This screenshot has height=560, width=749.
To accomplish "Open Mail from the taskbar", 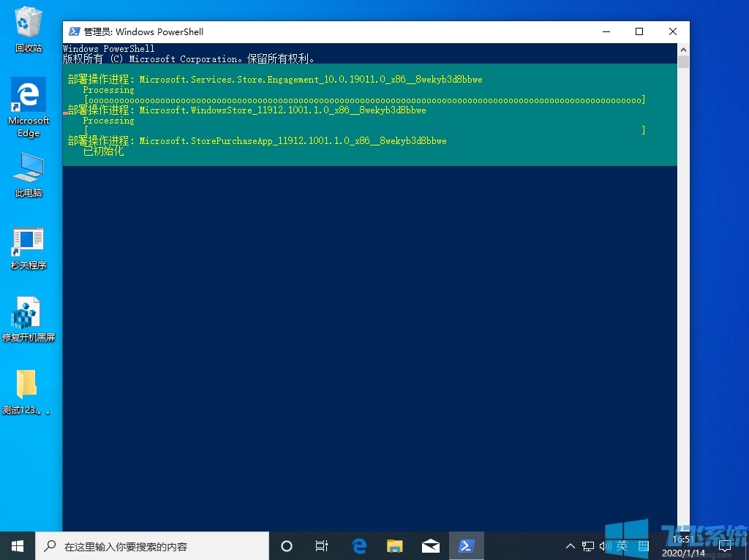I will tap(431, 546).
